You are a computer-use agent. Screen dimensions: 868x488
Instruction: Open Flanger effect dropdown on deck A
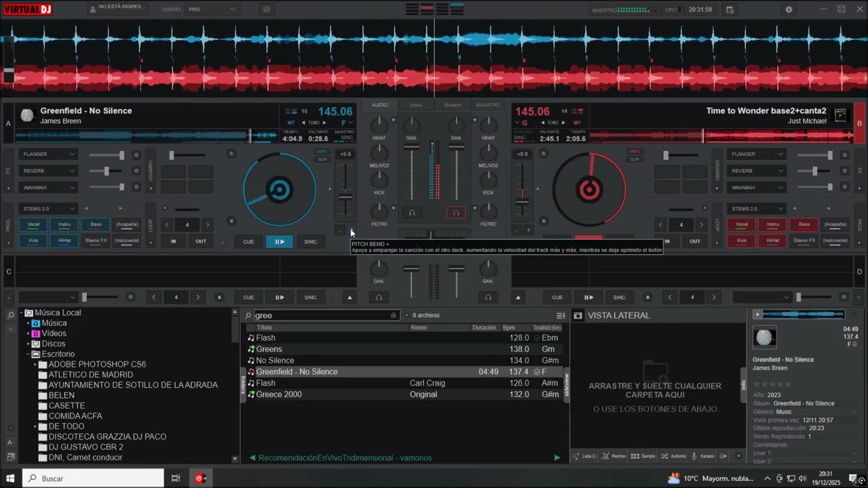click(x=48, y=155)
